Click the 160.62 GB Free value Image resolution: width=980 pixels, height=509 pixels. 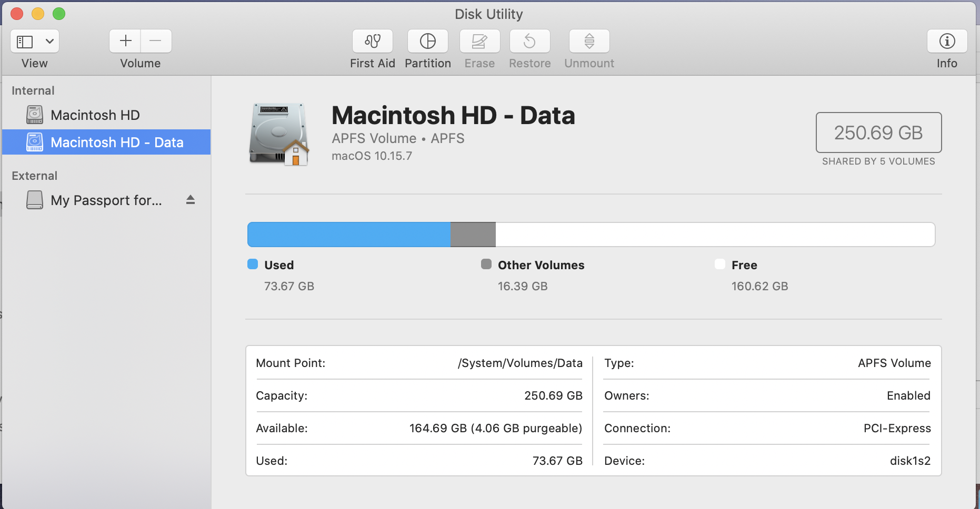pos(759,286)
